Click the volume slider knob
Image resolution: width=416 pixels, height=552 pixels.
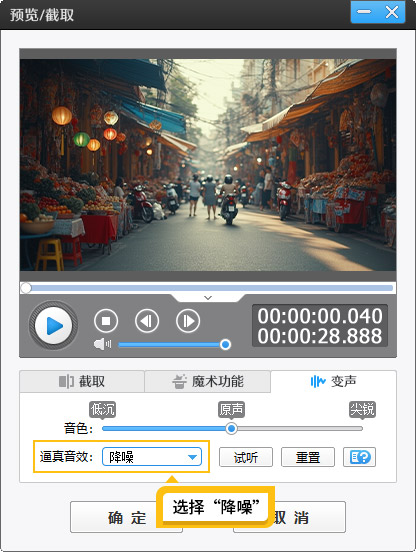(x=225, y=344)
